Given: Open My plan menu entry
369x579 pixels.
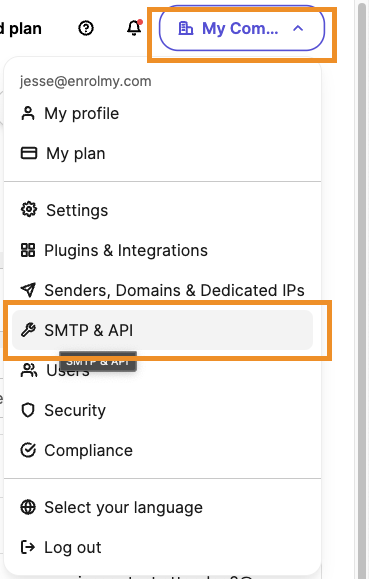Looking at the screenshot, I should 163,153.
